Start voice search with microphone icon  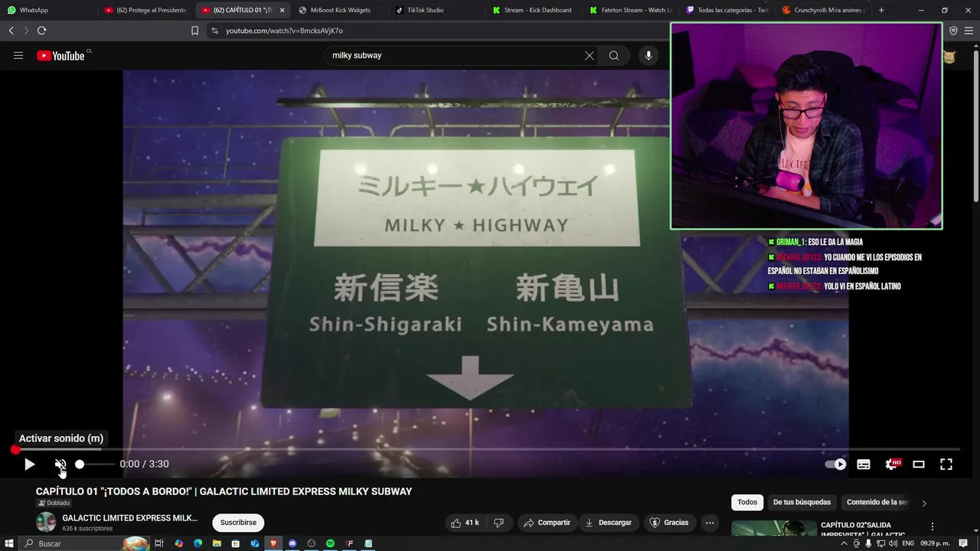tap(648, 55)
